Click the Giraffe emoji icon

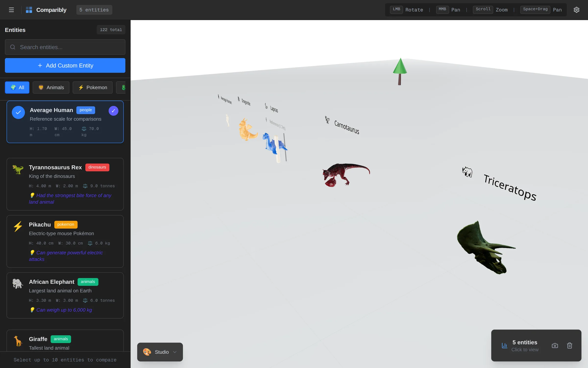18,341
